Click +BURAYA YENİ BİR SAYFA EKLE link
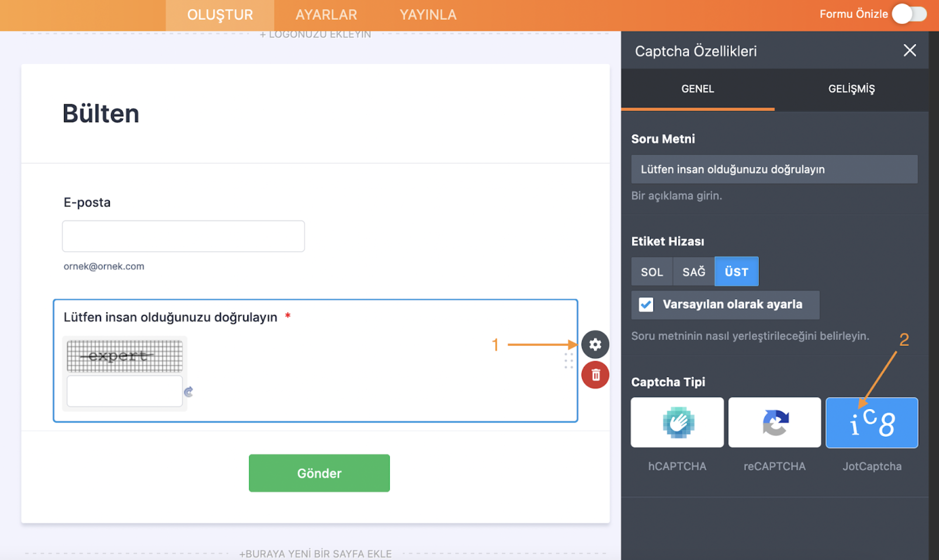939x560 pixels. click(x=315, y=553)
